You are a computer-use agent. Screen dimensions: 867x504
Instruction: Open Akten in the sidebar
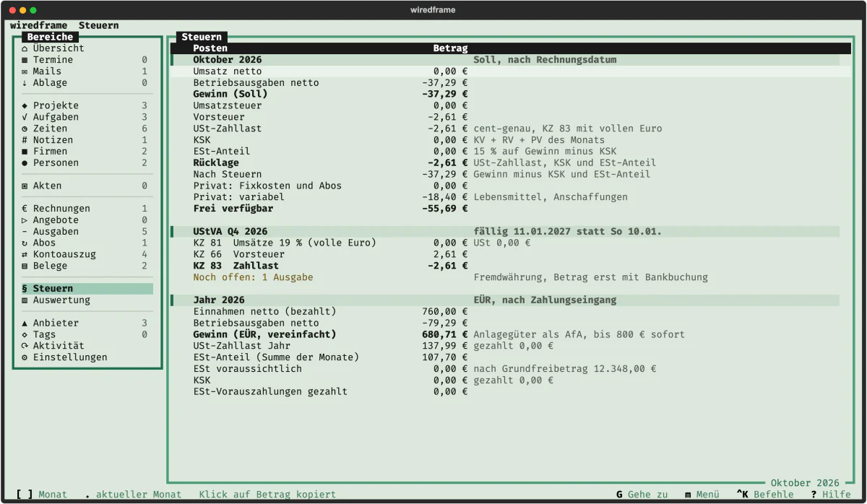[87, 186]
